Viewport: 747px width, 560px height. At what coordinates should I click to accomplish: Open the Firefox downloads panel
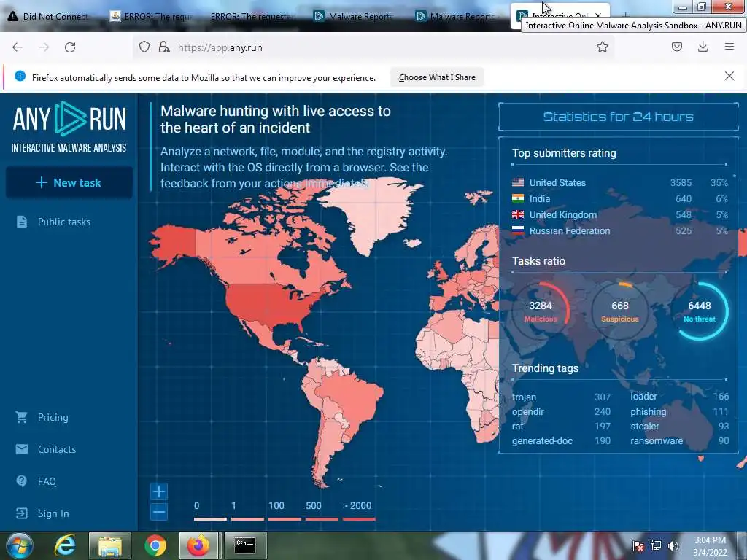coord(703,47)
